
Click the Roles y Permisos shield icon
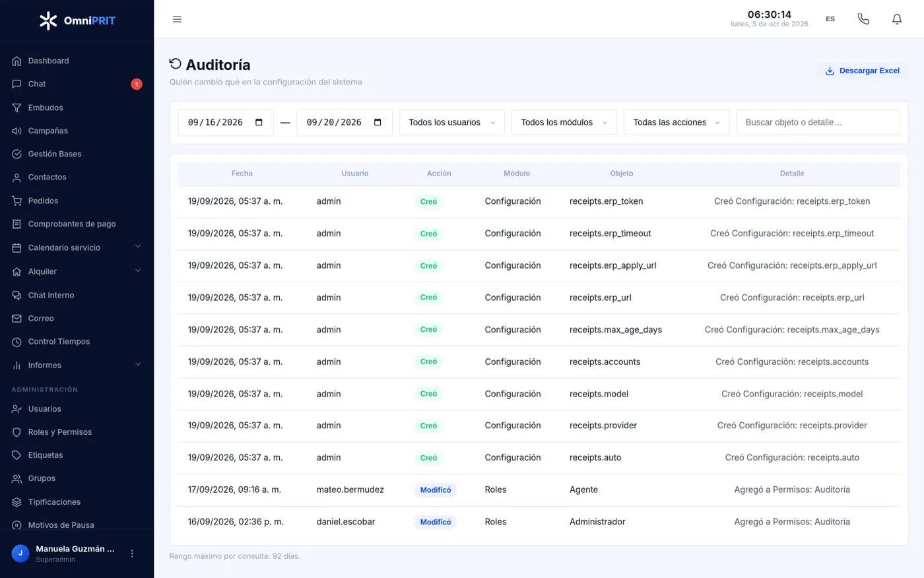coord(17,432)
